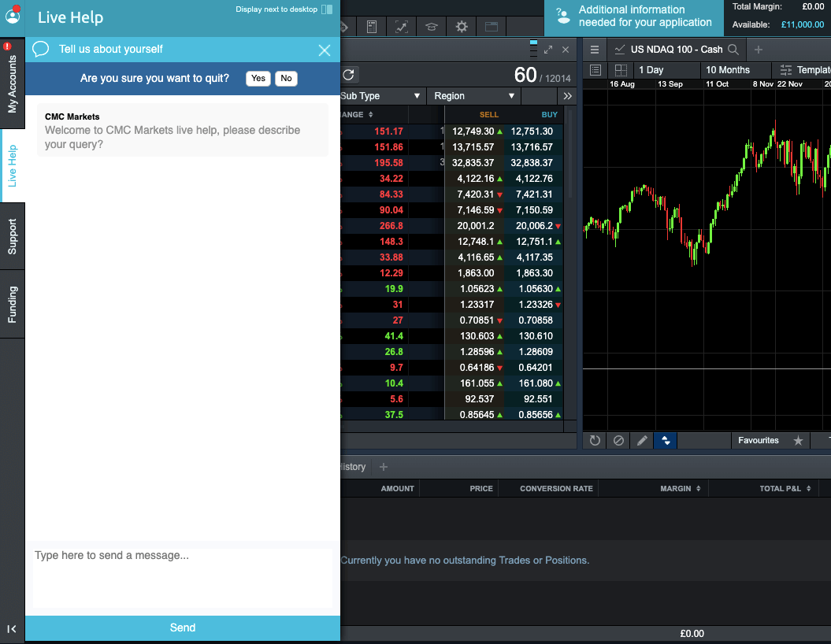Toggle Display next to desktop layout

pos(327,9)
